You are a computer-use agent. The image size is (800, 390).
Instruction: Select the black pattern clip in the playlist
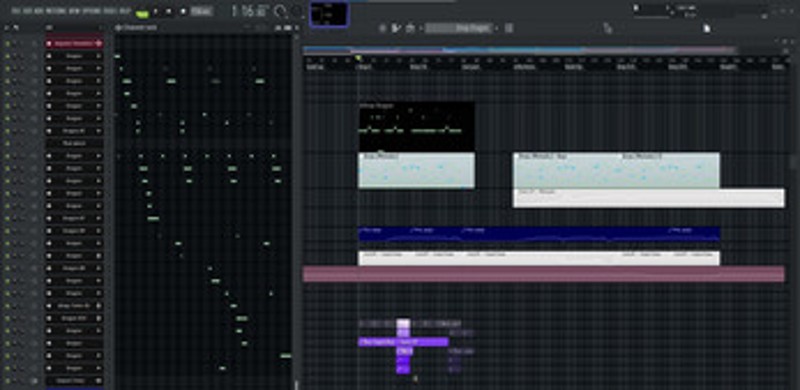pyautogui.click(x=417, y=127)
